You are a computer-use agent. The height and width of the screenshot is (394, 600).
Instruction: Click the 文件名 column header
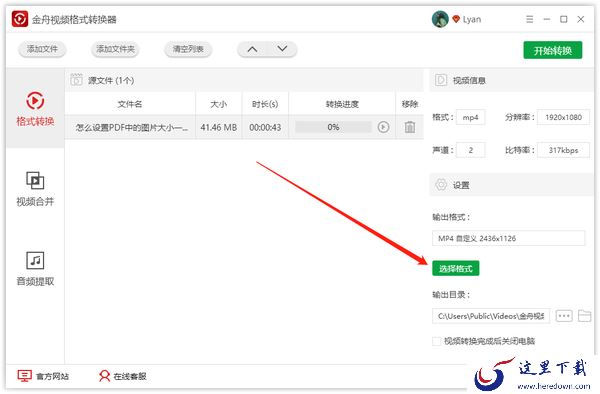(x=130, y=104)
